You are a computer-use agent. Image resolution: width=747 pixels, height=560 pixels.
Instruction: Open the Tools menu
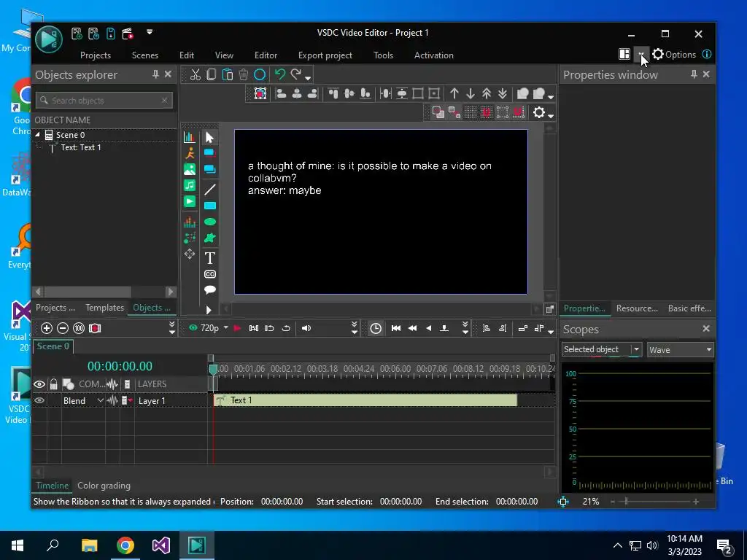click(x=383, y=55)
